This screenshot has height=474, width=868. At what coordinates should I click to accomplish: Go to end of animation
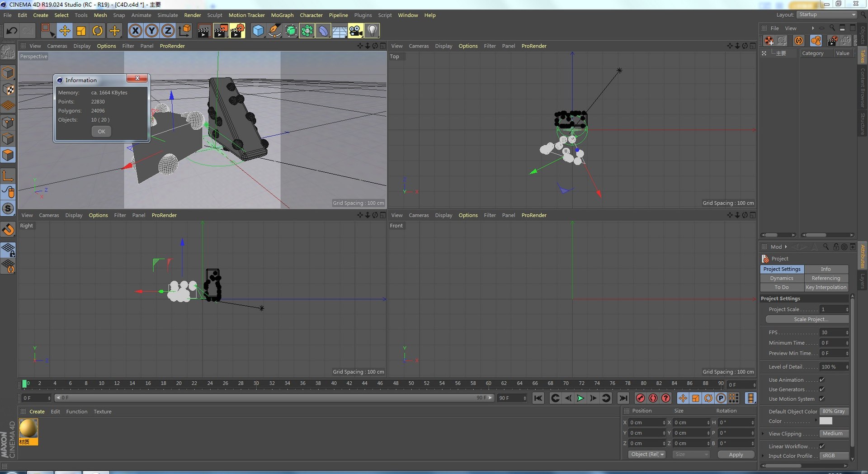(x=623, y=398)
